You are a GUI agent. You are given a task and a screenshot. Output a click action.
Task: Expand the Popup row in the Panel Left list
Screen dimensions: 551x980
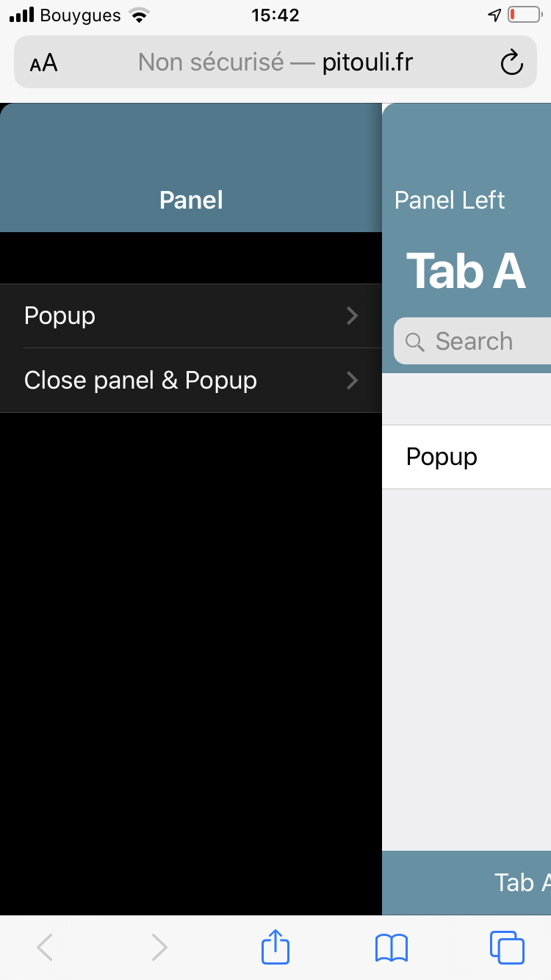[x=442, y=456]
